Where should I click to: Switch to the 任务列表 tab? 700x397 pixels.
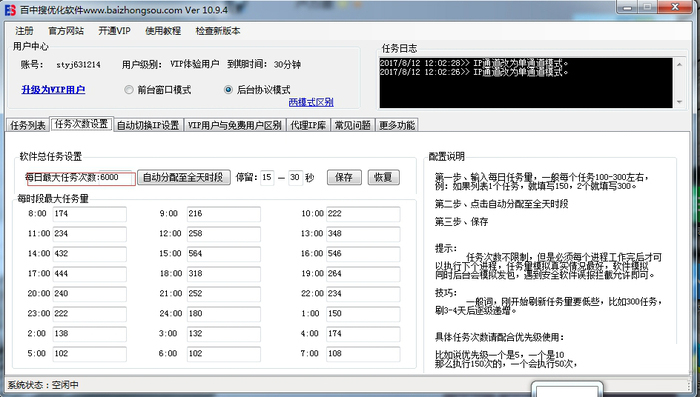pyautogui.click(x=28, y=125)
